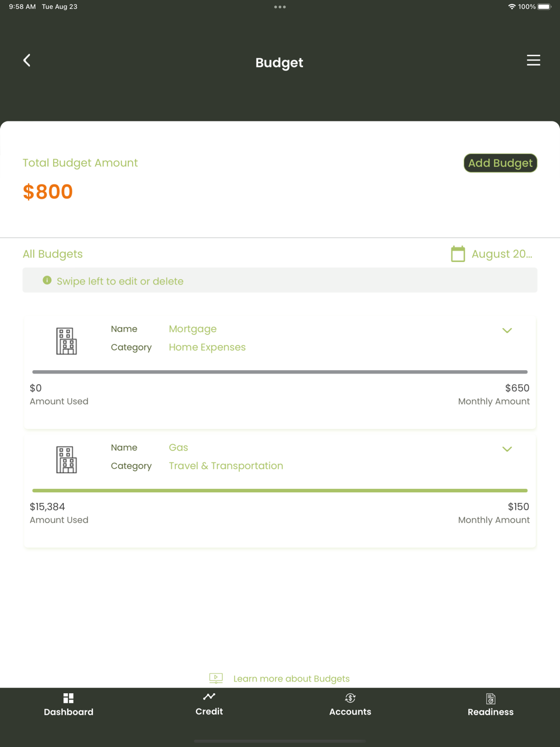Tap the Mortgage building icon

pos(67,341)
